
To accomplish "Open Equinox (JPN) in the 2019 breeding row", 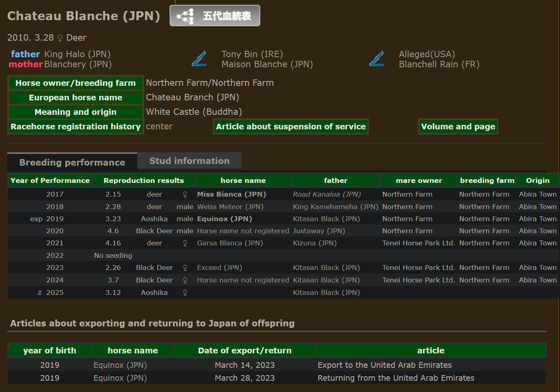I will tap(224, 219).
